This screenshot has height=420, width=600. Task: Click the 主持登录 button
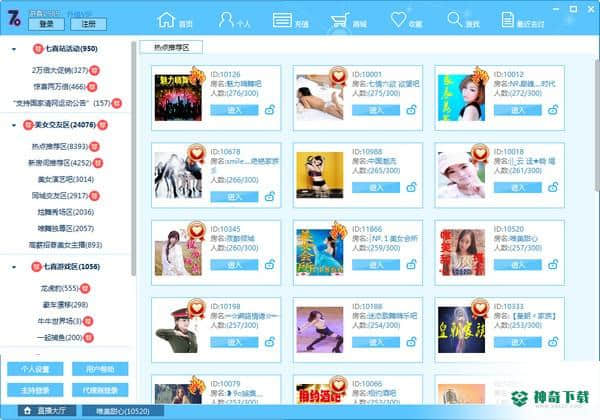point(35,390)
